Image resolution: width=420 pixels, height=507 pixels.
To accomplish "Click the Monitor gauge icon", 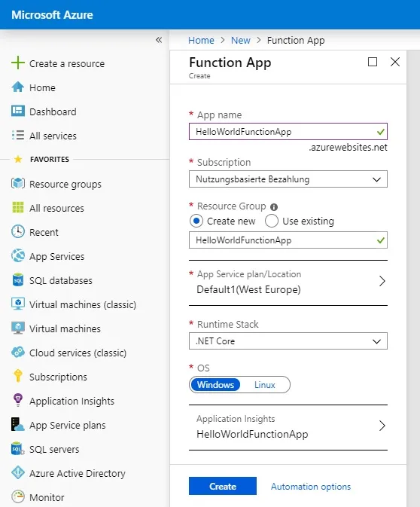I will click(x=18, y=496).
